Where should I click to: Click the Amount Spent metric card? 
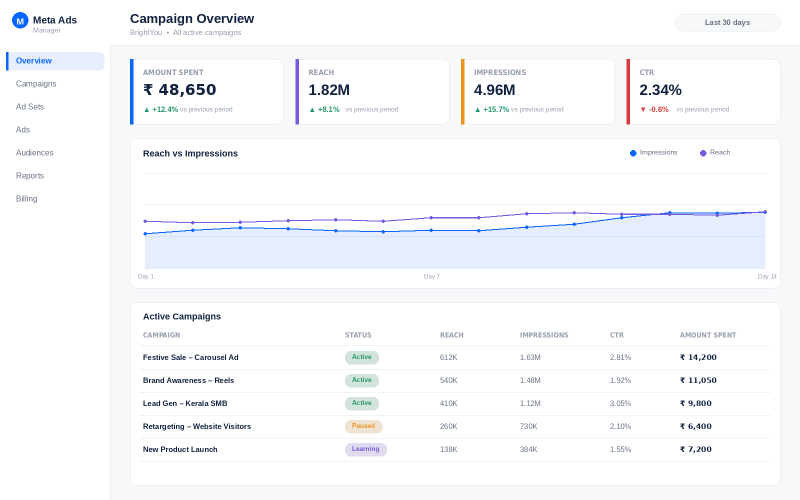[x=207, y=92]
